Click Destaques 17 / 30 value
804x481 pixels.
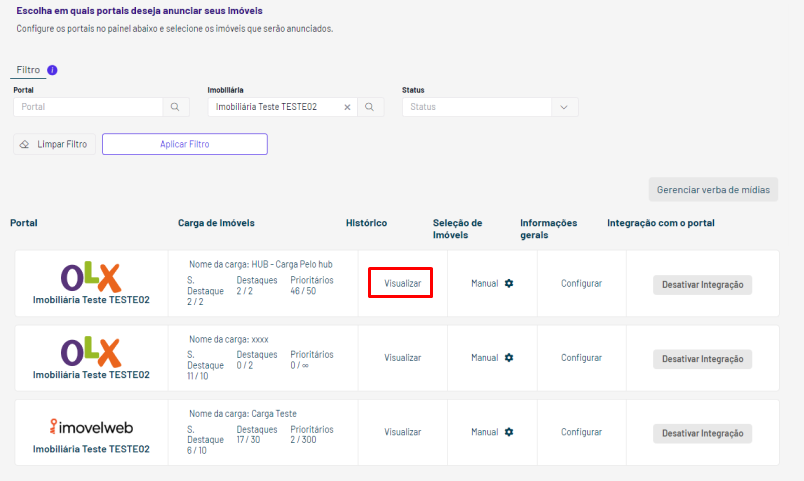tap(248, 440)
